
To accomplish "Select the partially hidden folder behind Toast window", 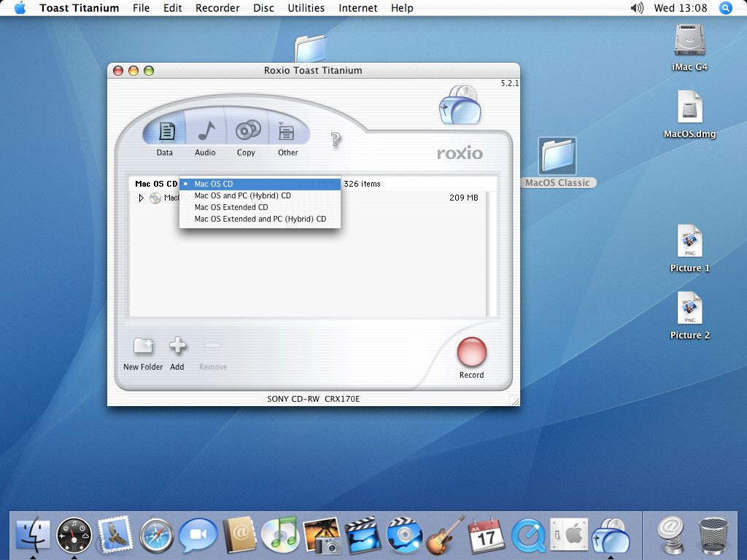I will pos(310,48).
